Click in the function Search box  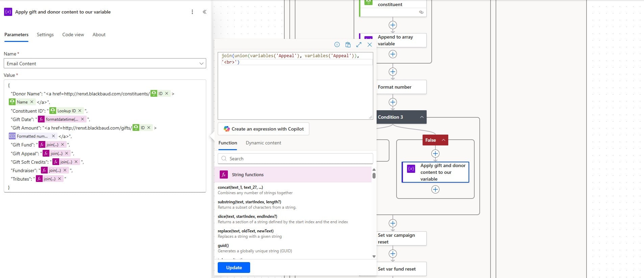(295, 159)
